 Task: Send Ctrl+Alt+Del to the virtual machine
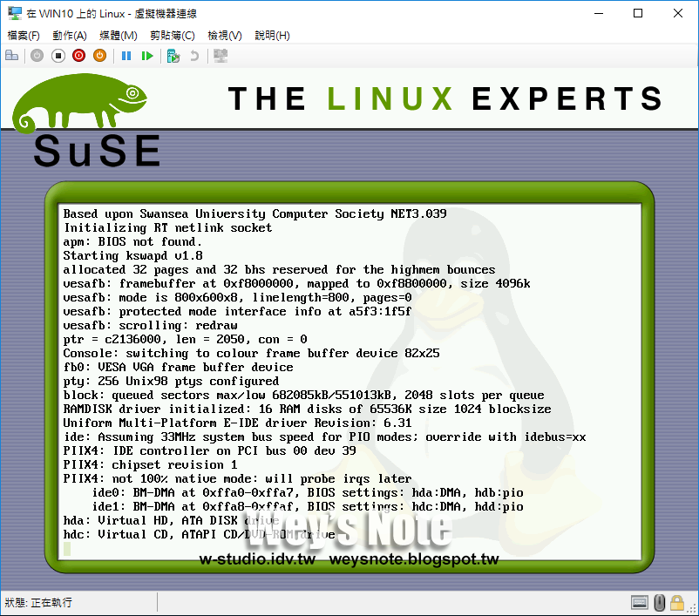point(11,55)
